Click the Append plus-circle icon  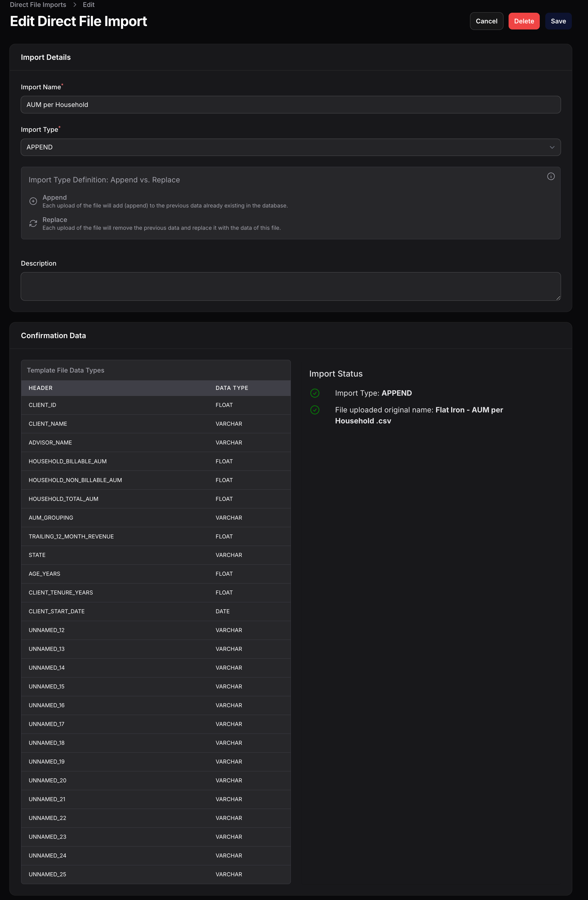pyautogui.click(x=33, y=201)
